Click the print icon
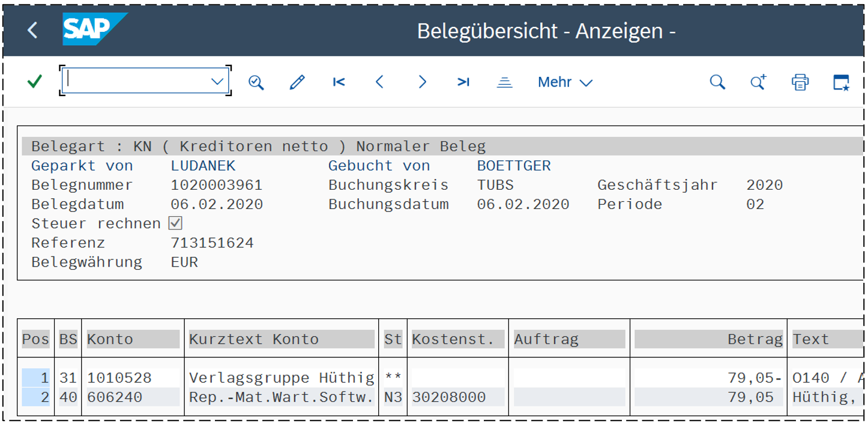The width and height of the screenshot is (868, 424). [800, 82]
